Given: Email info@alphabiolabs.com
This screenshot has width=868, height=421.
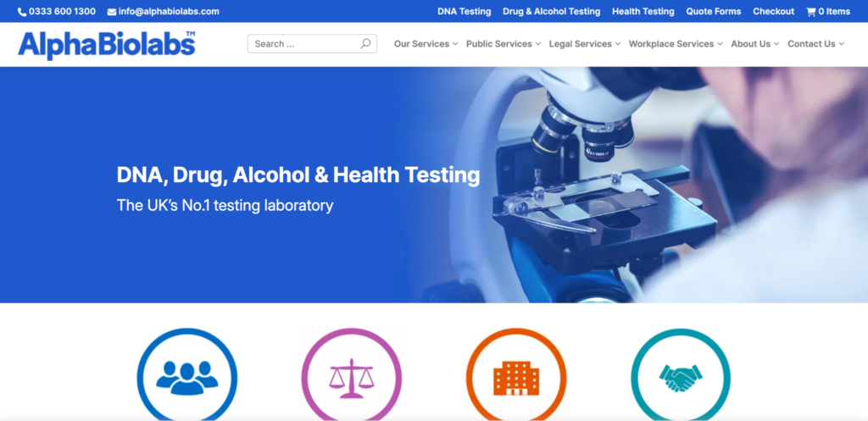Looking at the screenshot, I should (x=169, y=12).
